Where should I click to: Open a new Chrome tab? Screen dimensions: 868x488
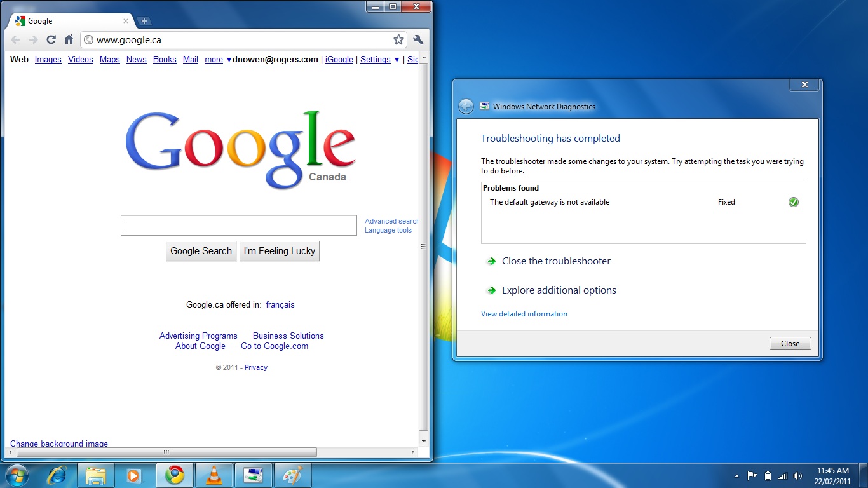[144, 21]
